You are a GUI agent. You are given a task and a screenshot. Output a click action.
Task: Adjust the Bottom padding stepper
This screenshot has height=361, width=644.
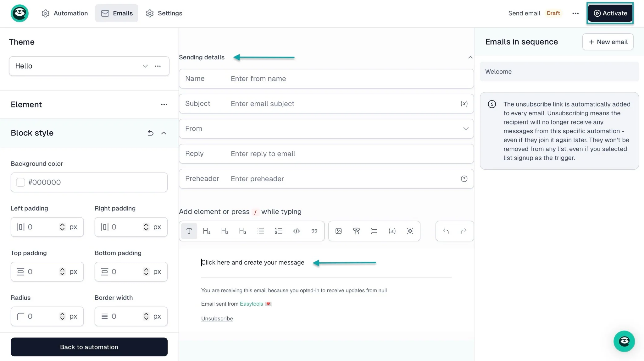click(146, 271)
